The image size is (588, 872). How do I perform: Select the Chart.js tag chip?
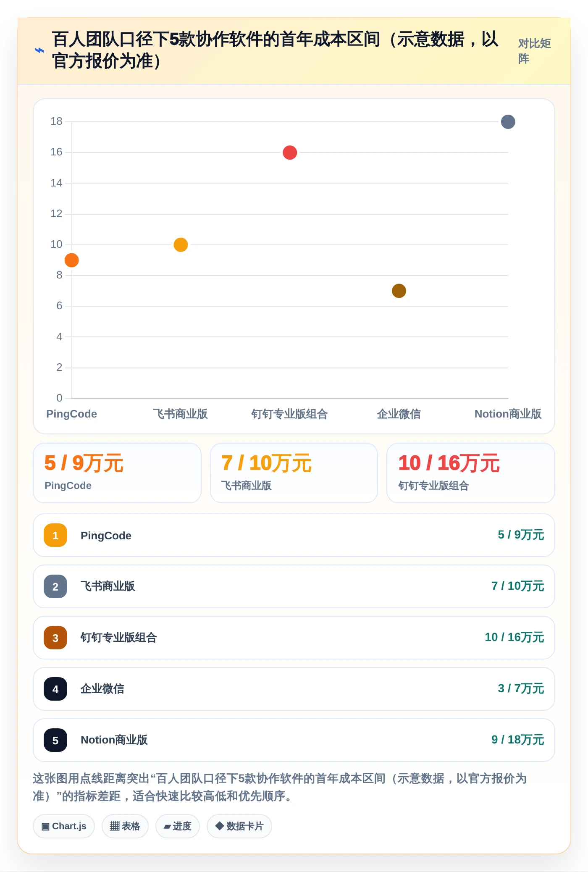64,826
